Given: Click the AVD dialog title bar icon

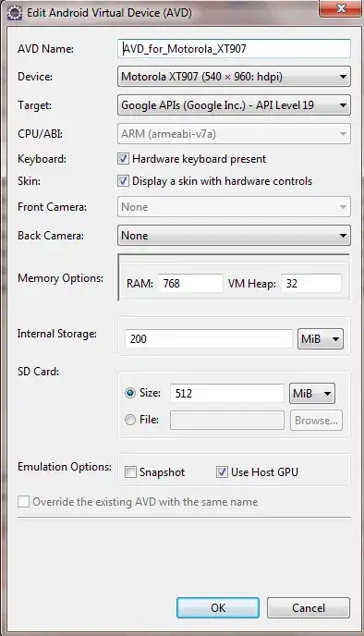Looking at the screenshot, I should tap(15, 13).
